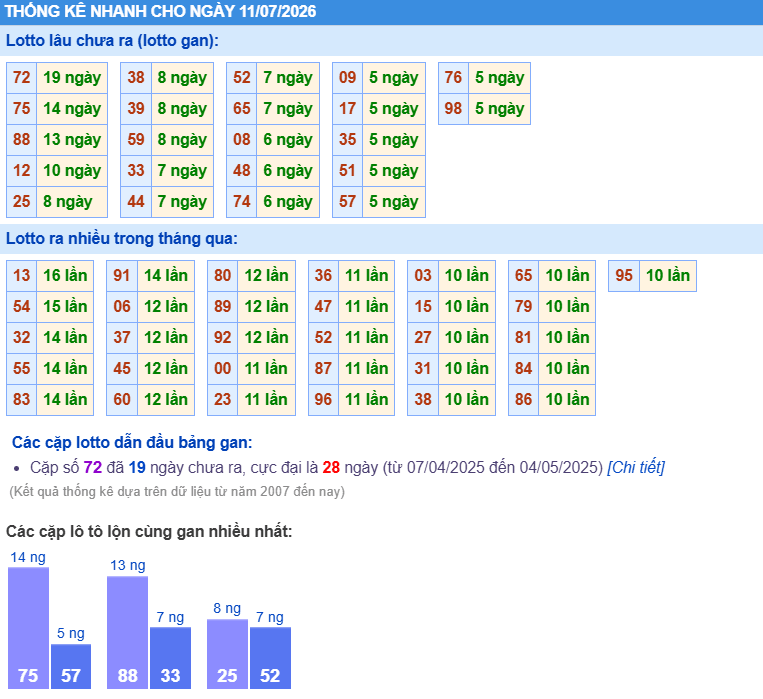Image resolution: width=763 pixels, height=699 pixels.
Task: Select the bar labeled 25
Action: 227,654
